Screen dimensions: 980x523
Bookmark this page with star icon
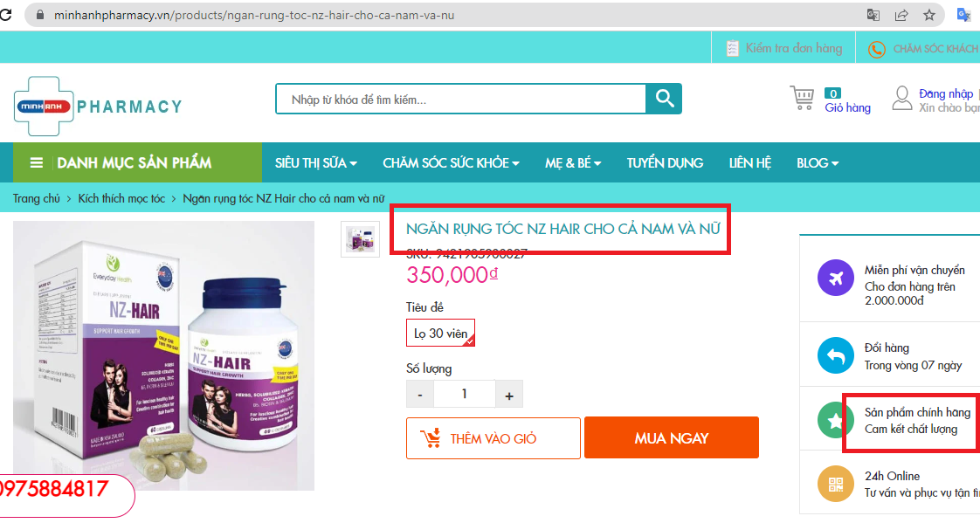(929, 15)
